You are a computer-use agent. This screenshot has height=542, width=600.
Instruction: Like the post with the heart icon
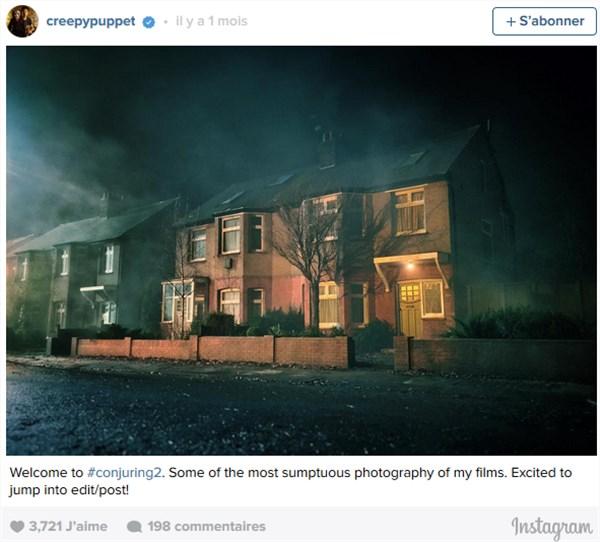17,527
